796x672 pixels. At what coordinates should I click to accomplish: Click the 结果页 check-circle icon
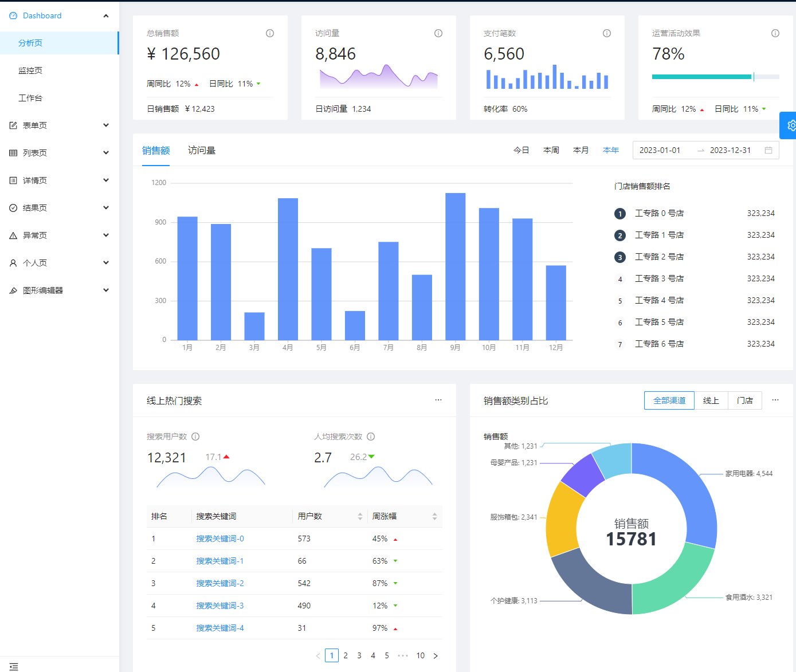tap(13, 208)
